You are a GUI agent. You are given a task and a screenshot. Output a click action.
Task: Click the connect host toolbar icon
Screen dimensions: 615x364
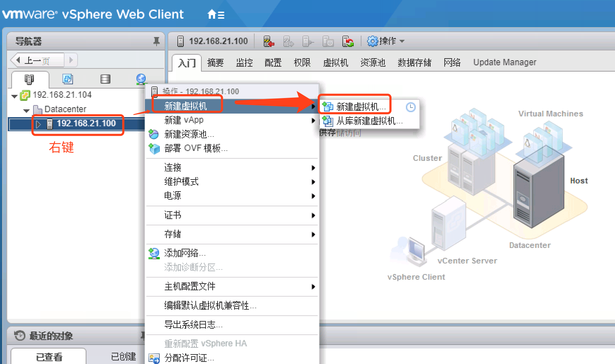pyautogui.click(x=308, y=41)
